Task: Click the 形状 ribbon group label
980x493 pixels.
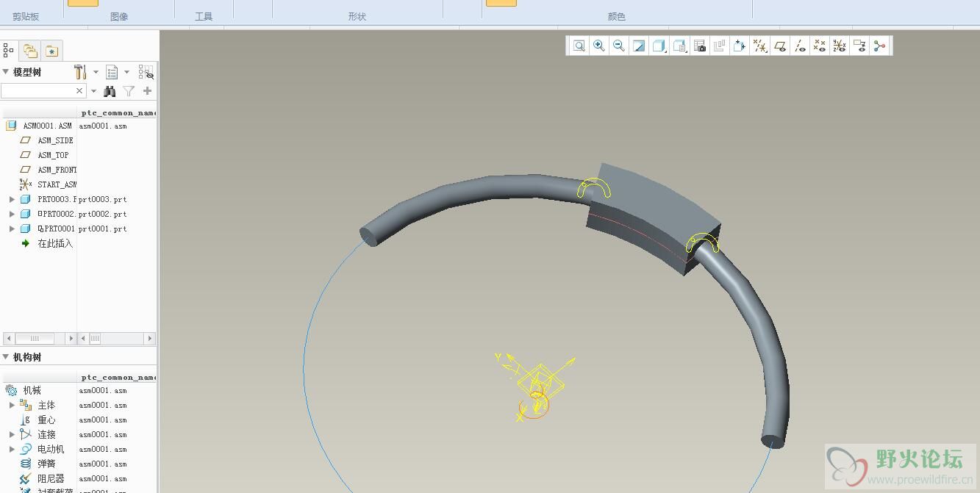Action: (x=357, y=16)
